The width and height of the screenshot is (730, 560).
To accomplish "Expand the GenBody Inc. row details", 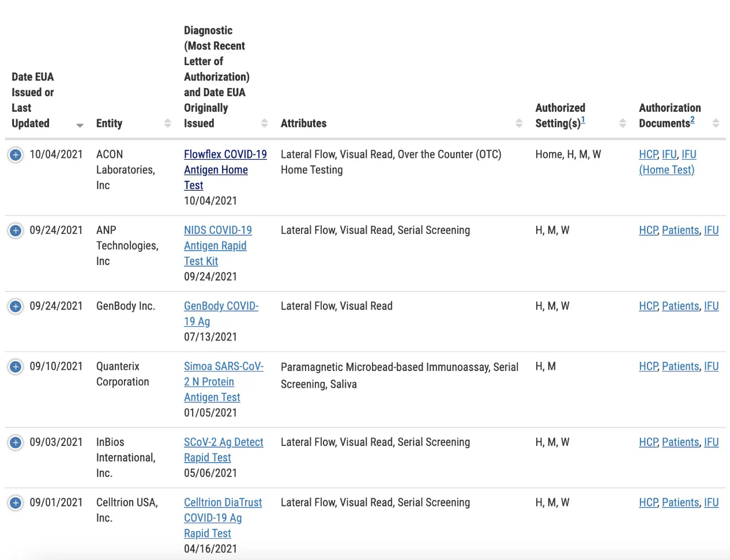I will point(16,307).
